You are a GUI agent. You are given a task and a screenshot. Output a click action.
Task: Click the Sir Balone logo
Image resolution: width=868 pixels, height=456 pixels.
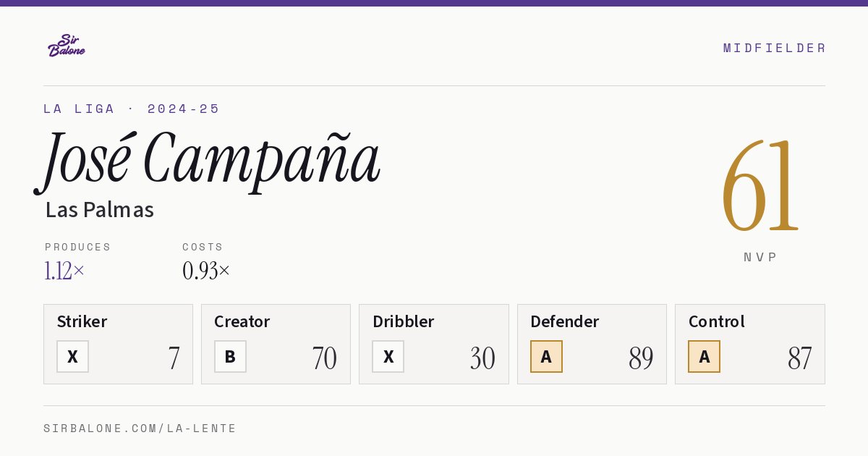click(67, 46)
